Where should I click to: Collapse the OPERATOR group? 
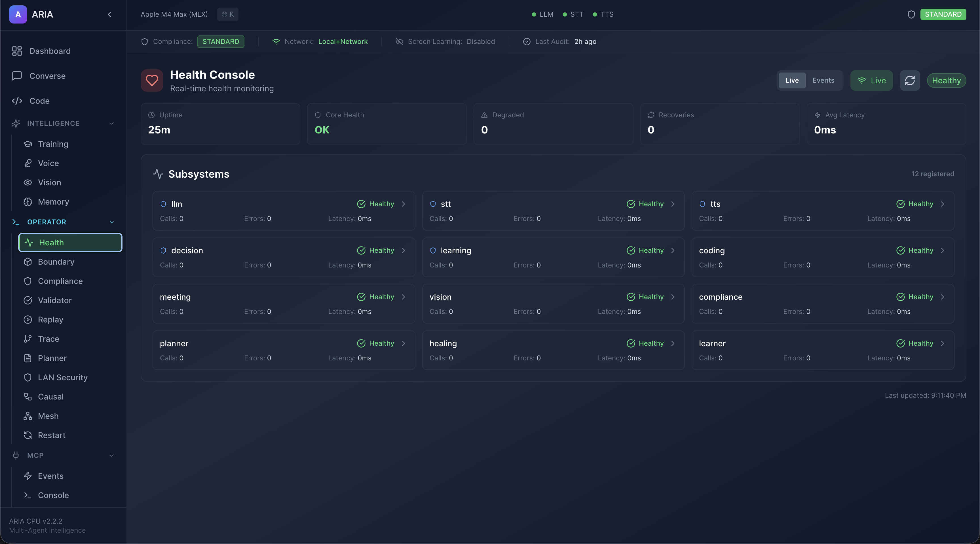click(x=111, y=222)
